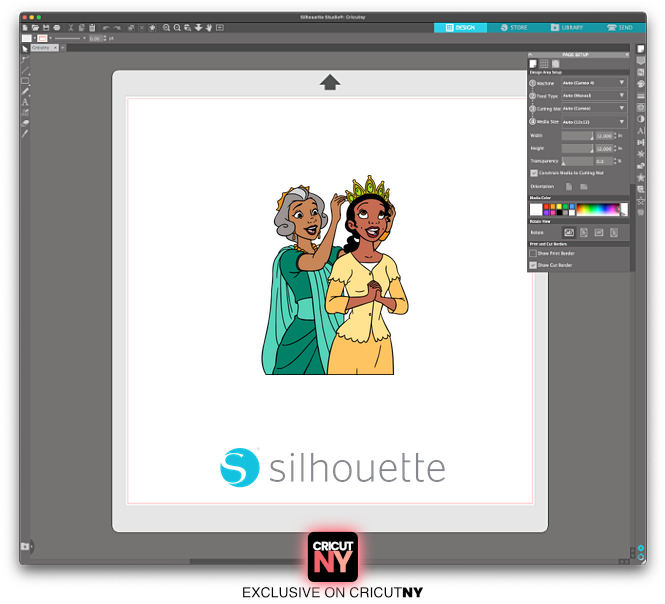
Task: Switch to the SEND tab
Action: 620,28
